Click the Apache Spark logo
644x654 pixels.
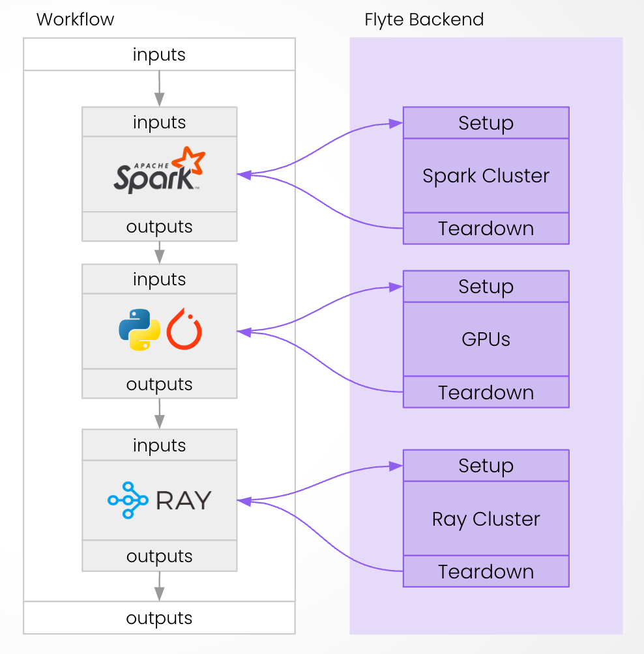point(160,170)
